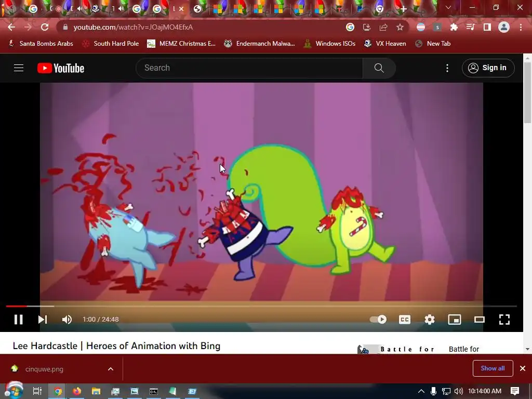Click the video title Lee Hardcastle text
This screenshot has width=532, height=399.
pos(116,345)
